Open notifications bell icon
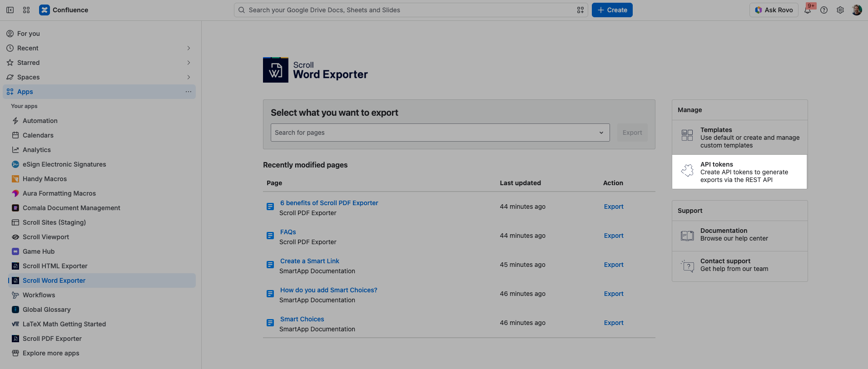 click(x=808, y=10)
